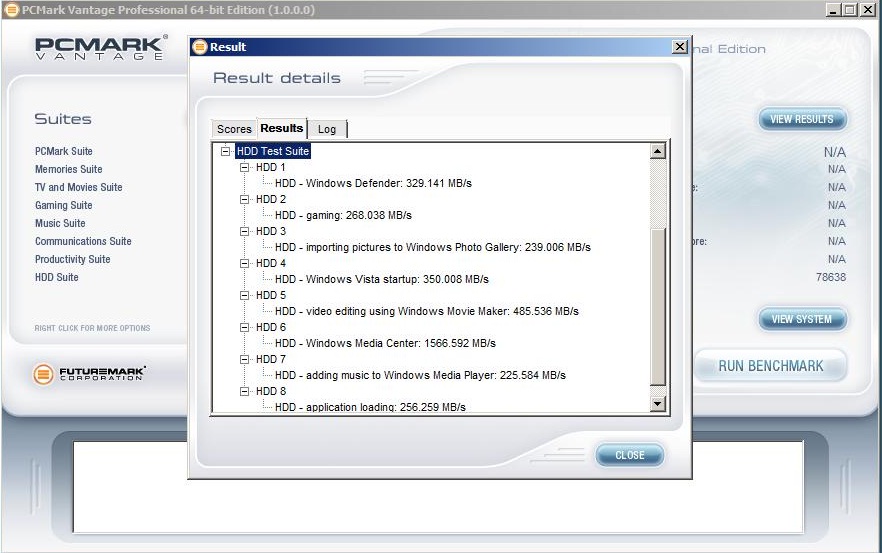Collapse the HDD 7 tree node
882x553 pixels.
pyautogui.click(x=244, y=359)
